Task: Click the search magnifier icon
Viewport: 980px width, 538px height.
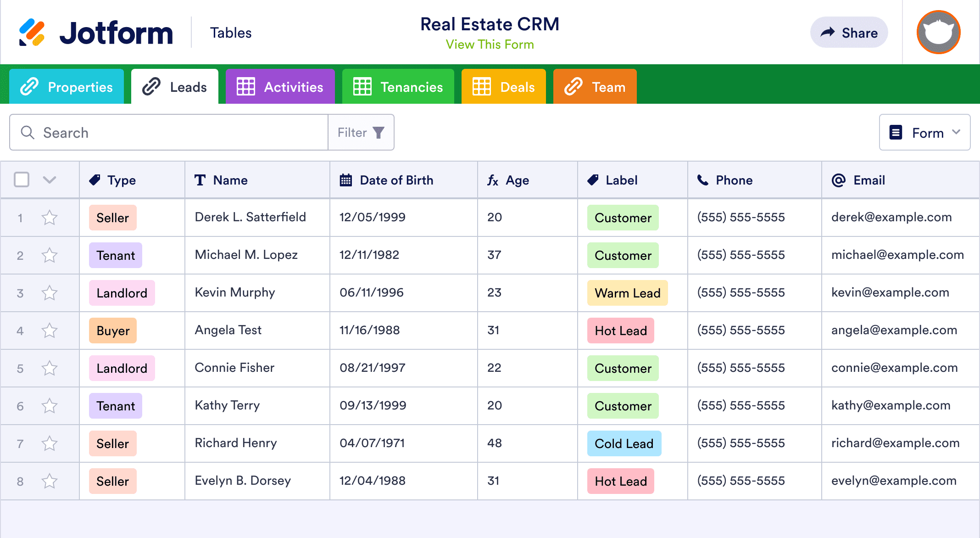Action: pyautogui.click(x=28, y=132)
